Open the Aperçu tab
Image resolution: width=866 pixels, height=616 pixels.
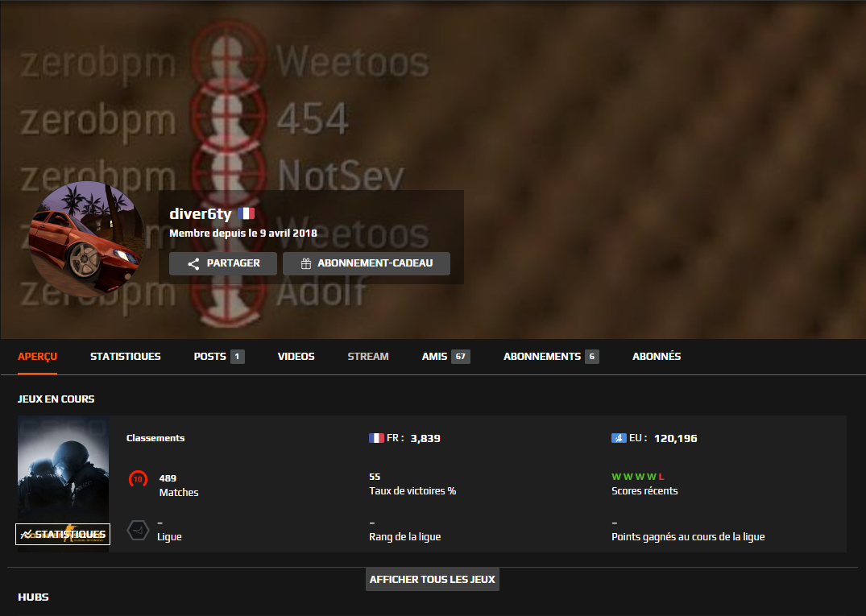(37, 357)
